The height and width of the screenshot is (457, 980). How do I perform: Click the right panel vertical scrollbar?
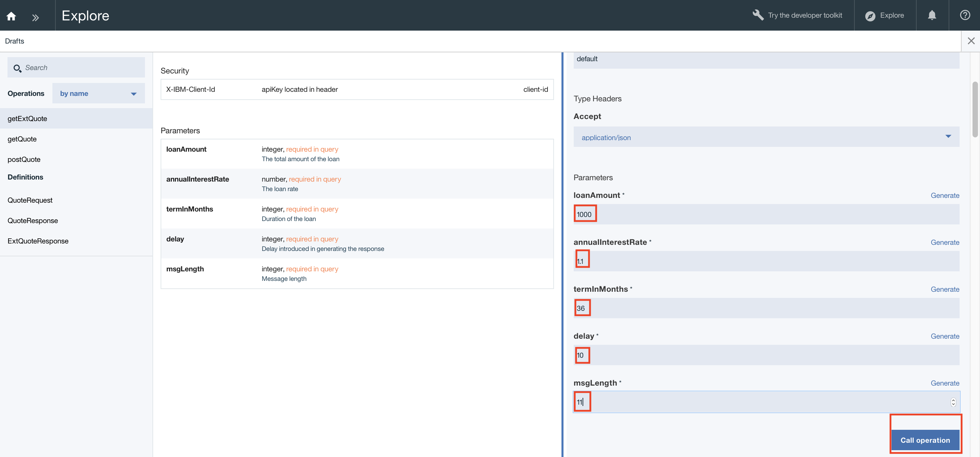click(x=975, y=109)
